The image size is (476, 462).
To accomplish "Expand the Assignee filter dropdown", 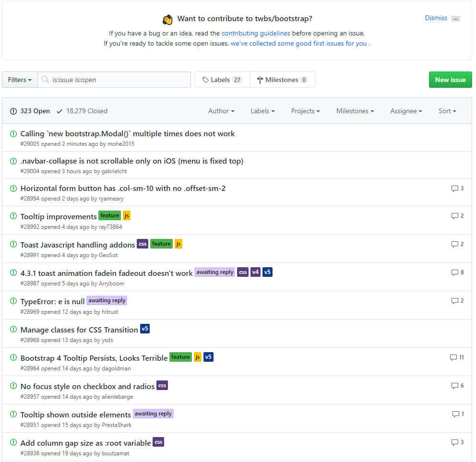I will (x=406, y=111).
